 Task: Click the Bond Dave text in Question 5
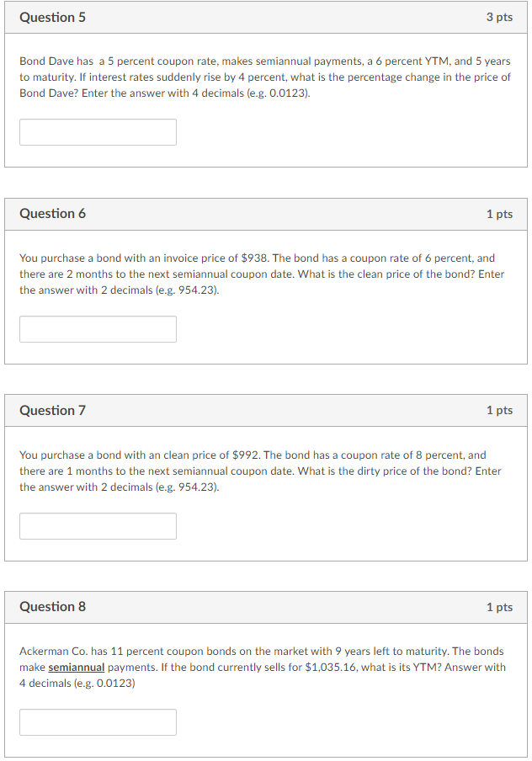43,61
